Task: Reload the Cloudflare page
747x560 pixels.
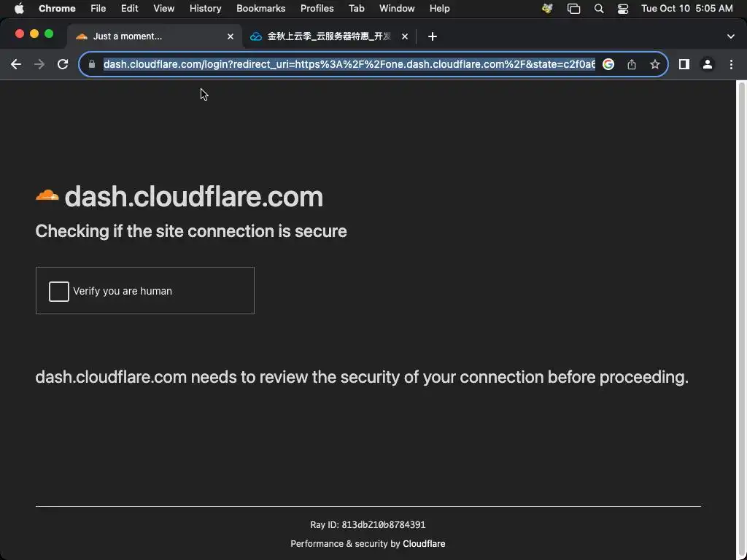Action: 63,64
